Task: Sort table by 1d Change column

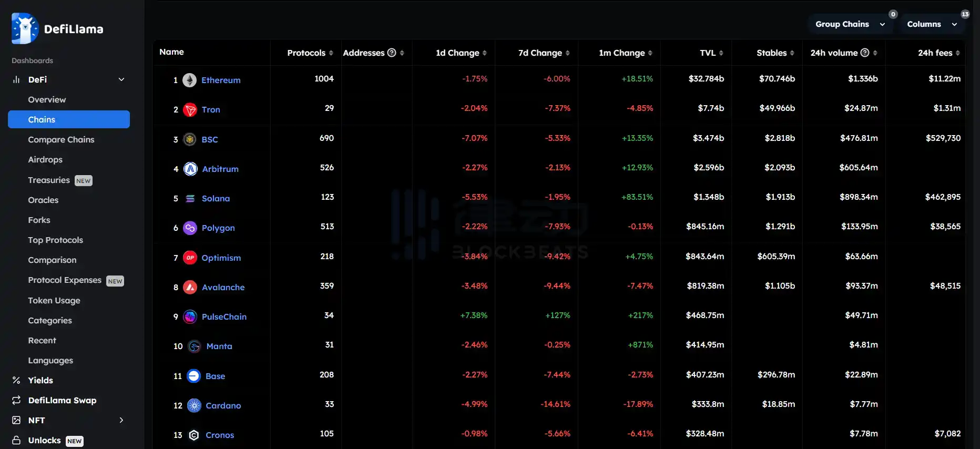Action: click(461, 53)
